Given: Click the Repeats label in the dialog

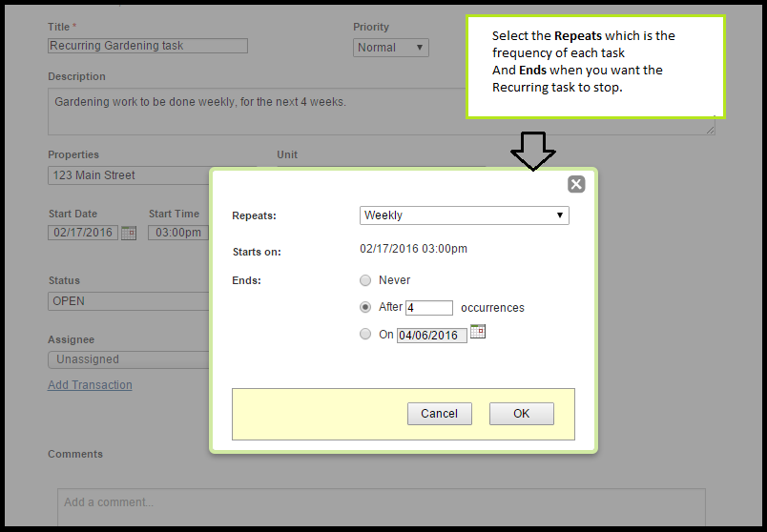Looking at the screenshot, I should point(254,215).
